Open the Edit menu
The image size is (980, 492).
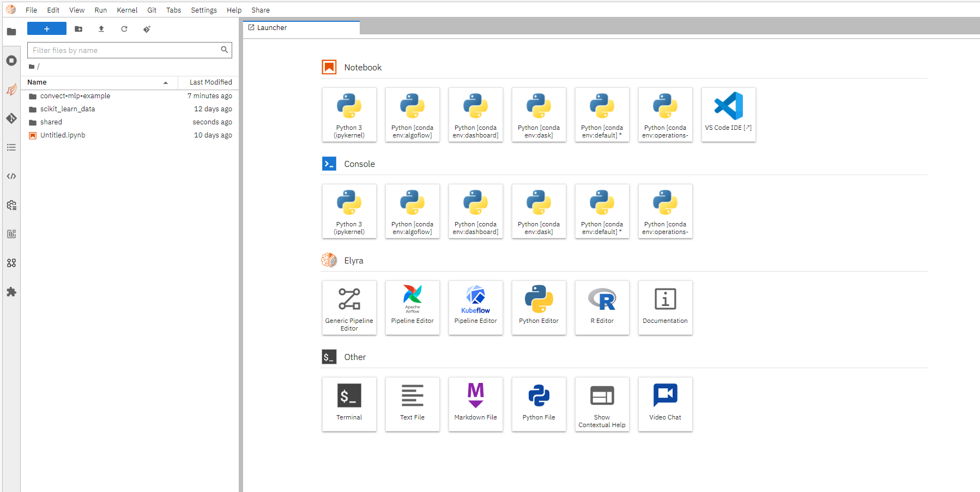53,10
